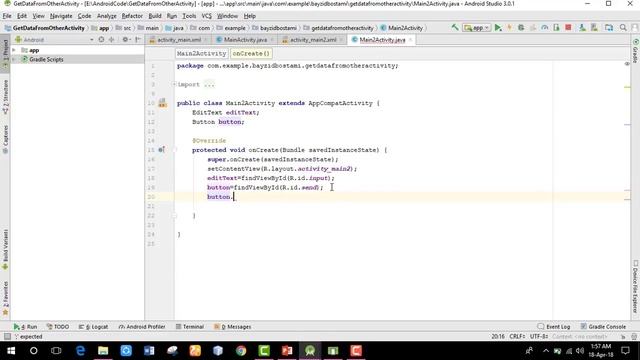640x360 pixels.
Task: Open the Logcat tool window
Action: click(93, 327)
